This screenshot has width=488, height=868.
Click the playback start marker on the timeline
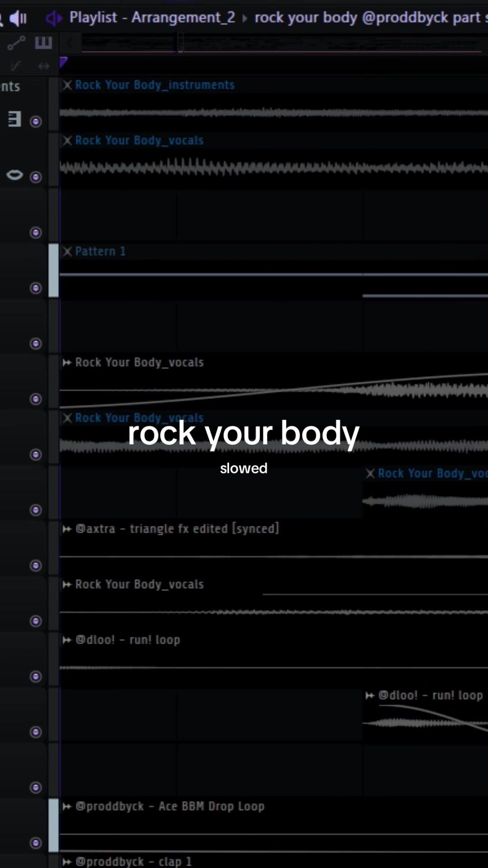coord(63,62)
